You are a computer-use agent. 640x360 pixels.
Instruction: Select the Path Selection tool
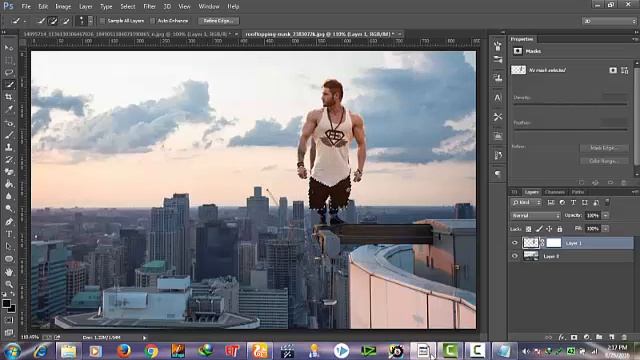tap(9, 247)
